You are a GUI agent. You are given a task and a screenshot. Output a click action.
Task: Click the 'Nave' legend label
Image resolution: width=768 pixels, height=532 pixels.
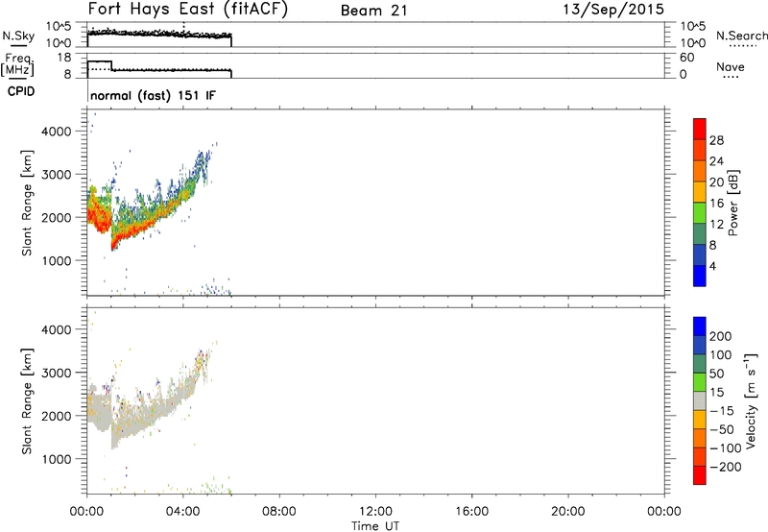click(x=730, y=66)
